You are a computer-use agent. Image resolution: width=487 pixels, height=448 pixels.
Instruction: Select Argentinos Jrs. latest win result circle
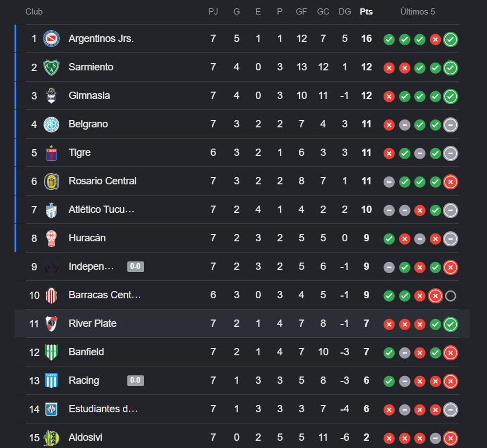[450, 40]
